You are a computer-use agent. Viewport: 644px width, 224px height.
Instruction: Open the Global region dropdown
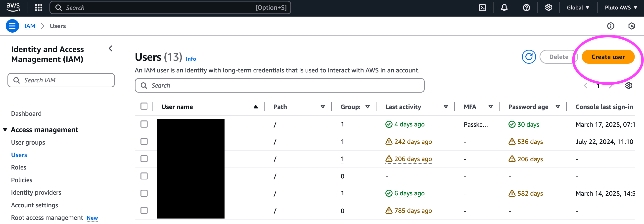[x=578, y=8]
